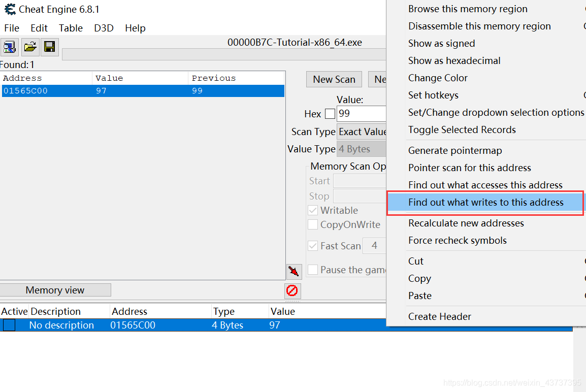Click the Value column header in results
The width and height of the screenshot is (586, 392).
point(140,78)
